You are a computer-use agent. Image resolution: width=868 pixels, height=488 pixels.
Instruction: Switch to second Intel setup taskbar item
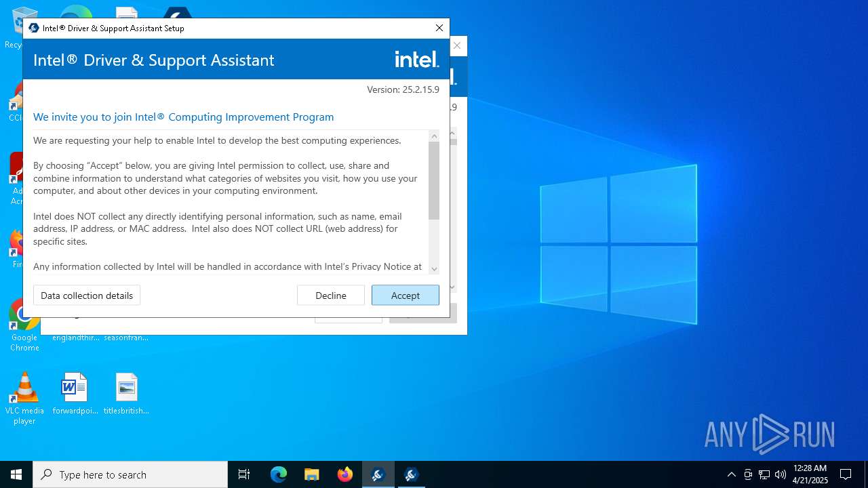[x=410, y=474]
